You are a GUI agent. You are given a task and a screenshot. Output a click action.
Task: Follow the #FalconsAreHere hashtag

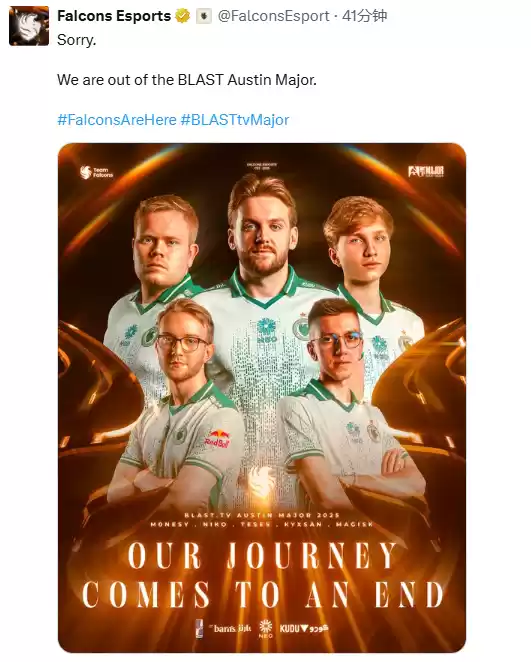pyautogui.click(x=117, y=120)
